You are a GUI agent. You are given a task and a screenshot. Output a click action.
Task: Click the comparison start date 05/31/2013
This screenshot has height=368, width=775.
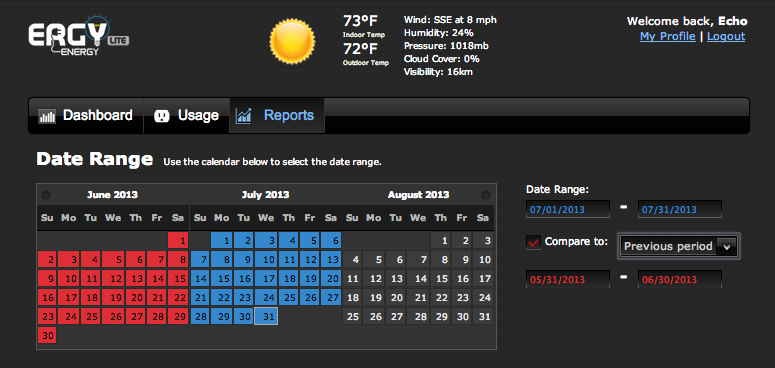[568, 280]
